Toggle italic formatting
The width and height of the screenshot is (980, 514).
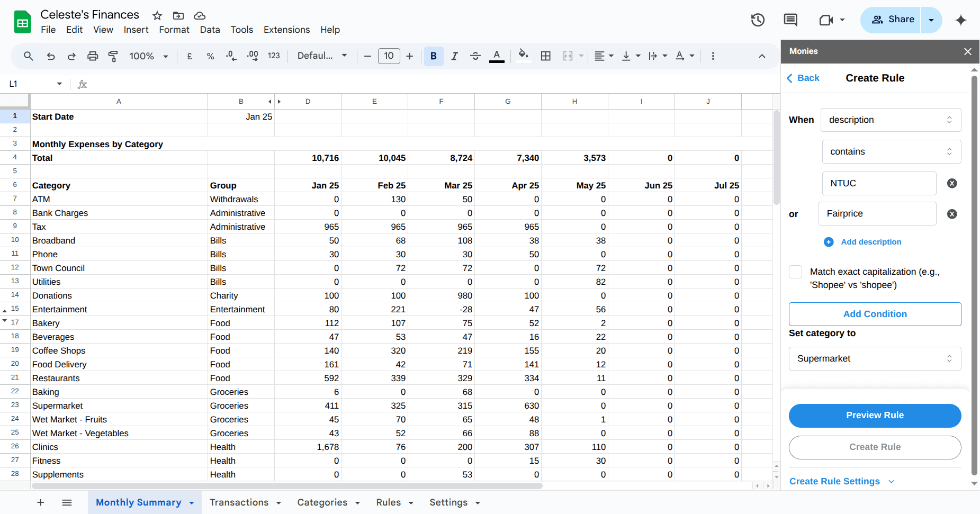(x=454, y=56)
